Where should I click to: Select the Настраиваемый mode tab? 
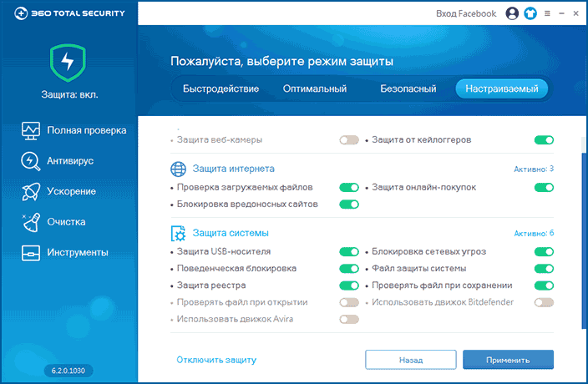[502, 88]
